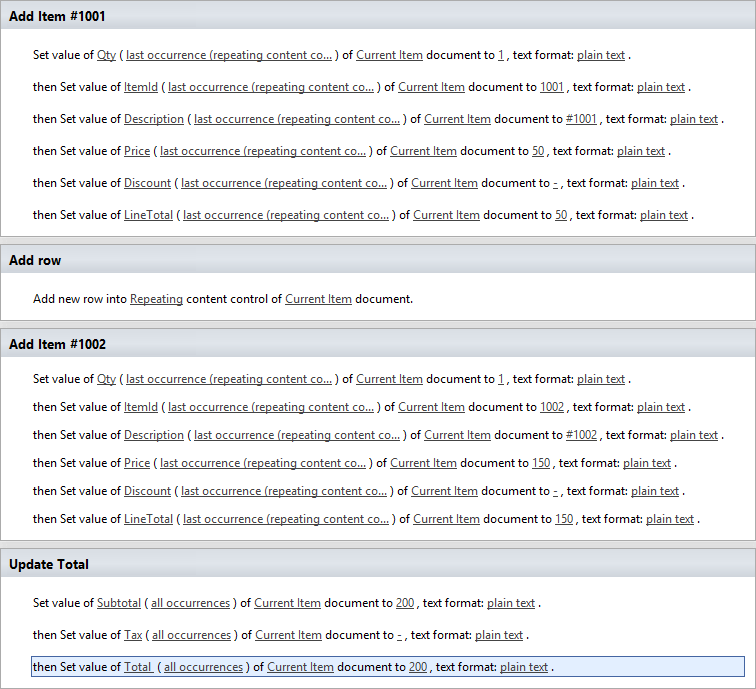Edit value #1002 in Description action
This screenshot has width=756, height=689.
point(581,435)
